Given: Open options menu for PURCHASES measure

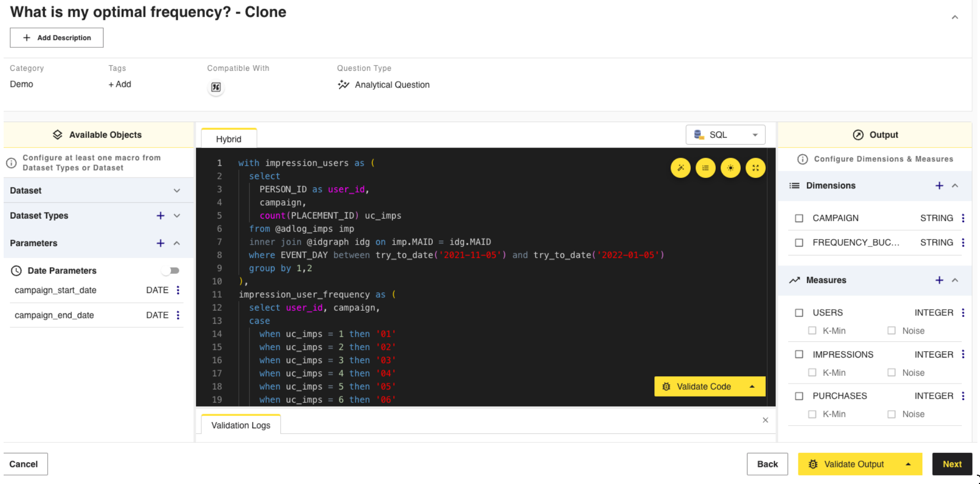Looking at the screenshot, I should [963, 396].
